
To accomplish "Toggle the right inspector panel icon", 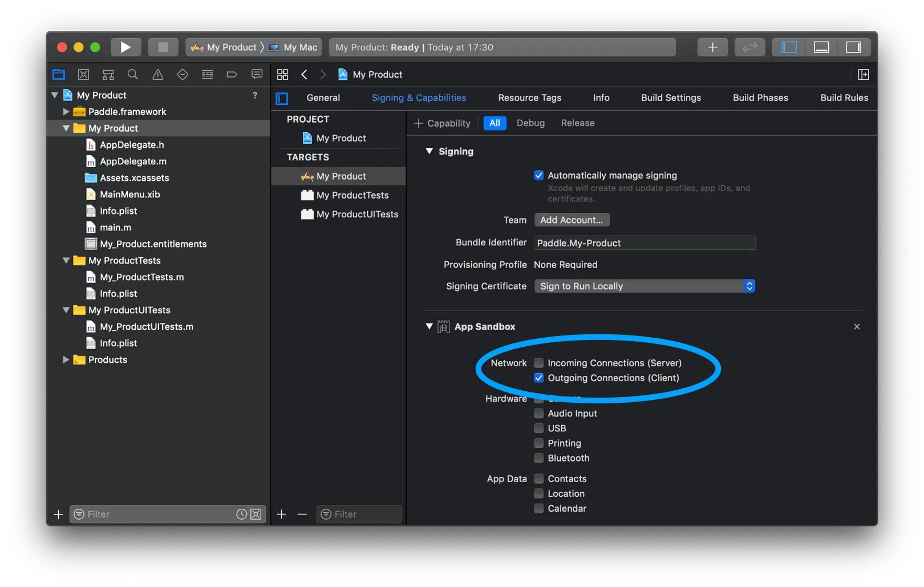I will coord(853,47).
